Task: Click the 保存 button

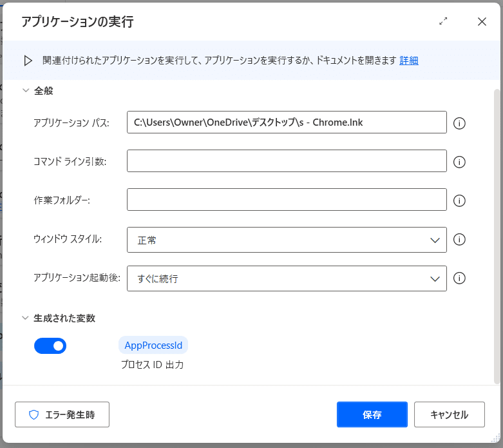Action: [x=372, y=414]
